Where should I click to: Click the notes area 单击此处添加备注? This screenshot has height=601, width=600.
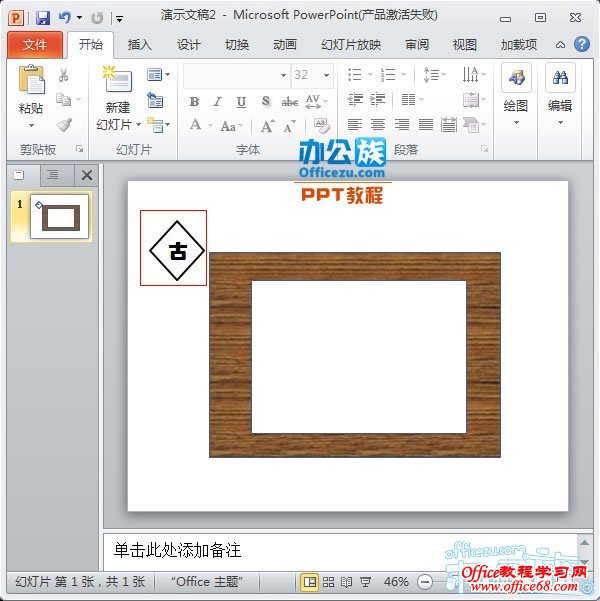178,550
